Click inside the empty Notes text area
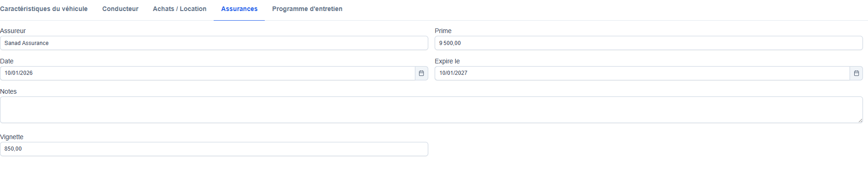Image resolution: width=868 pixels, height=169 pixels. click(x=431, y=110)
